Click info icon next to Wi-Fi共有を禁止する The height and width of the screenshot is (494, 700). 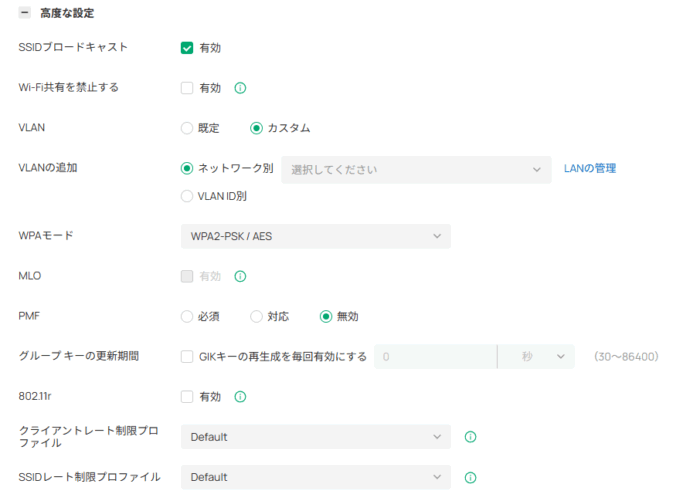pos(240,88)
